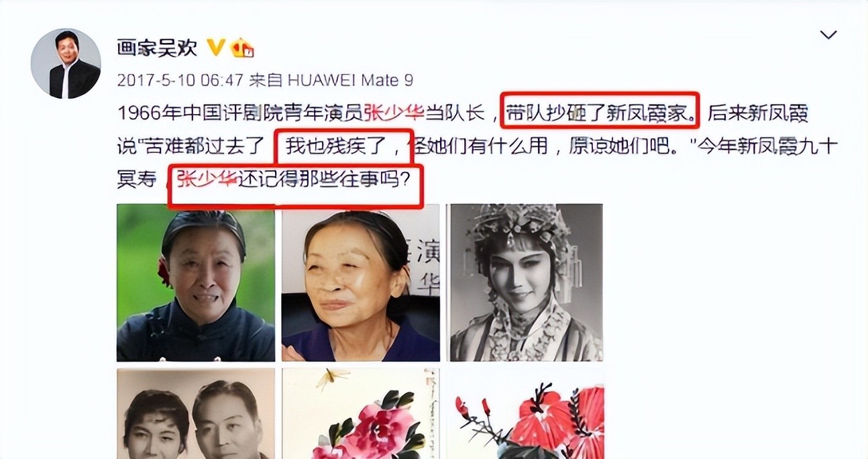Open photo of elderly woman in purple
This screenshot has height=459, width=868.
pos(361,283)
